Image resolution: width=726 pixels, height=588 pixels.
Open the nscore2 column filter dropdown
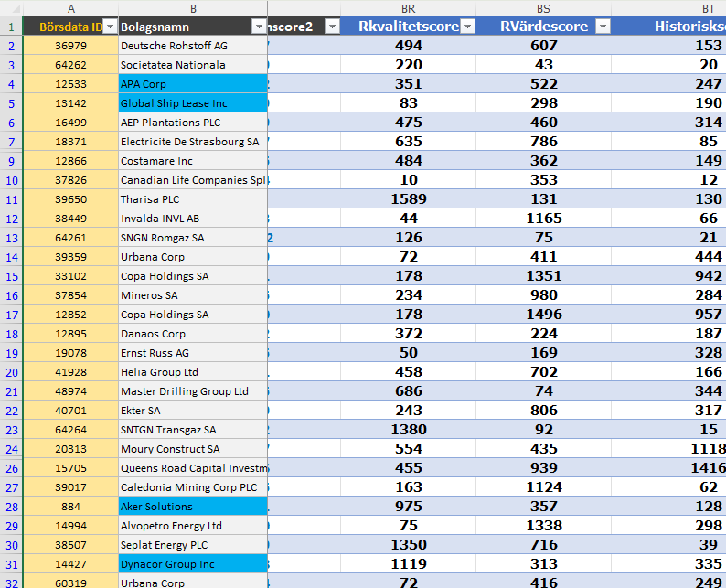click(332, 27)
